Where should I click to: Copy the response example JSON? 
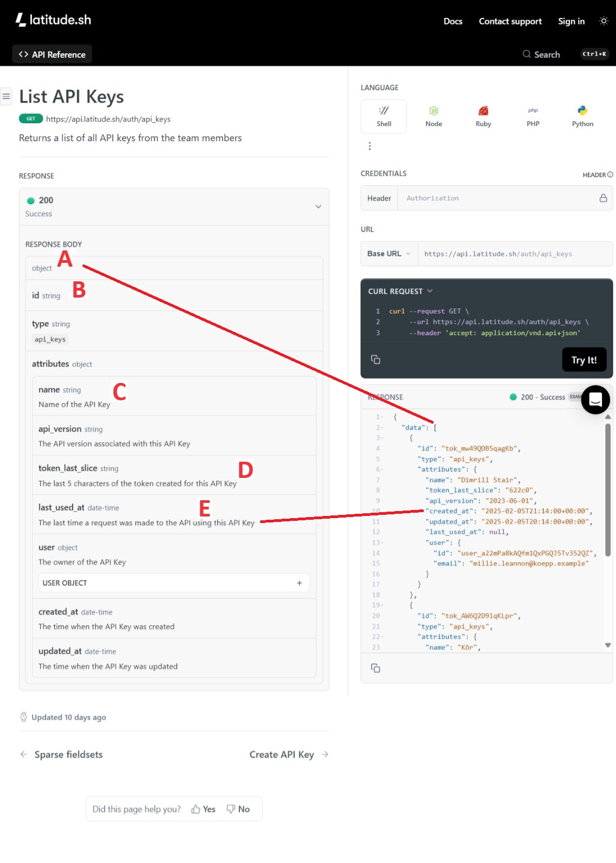376,668
